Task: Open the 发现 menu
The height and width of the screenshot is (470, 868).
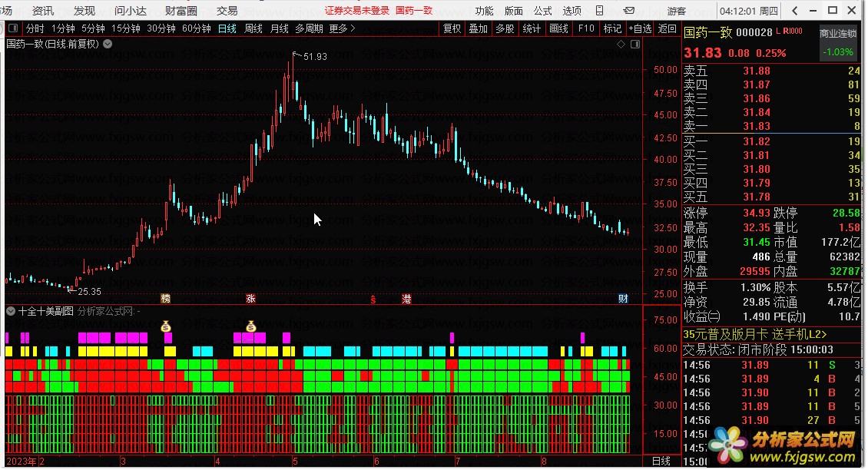Action: (84, 11)
